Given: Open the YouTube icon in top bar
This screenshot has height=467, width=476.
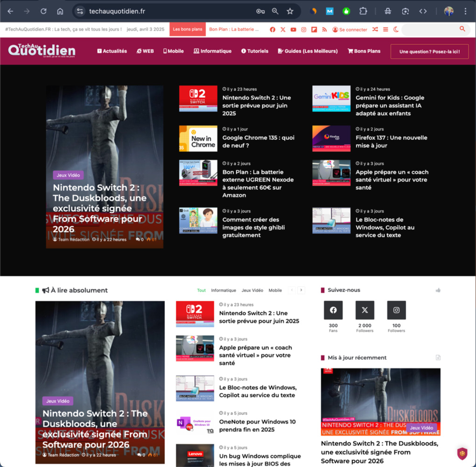Looking at the screenshot, I should pos(293,29).
